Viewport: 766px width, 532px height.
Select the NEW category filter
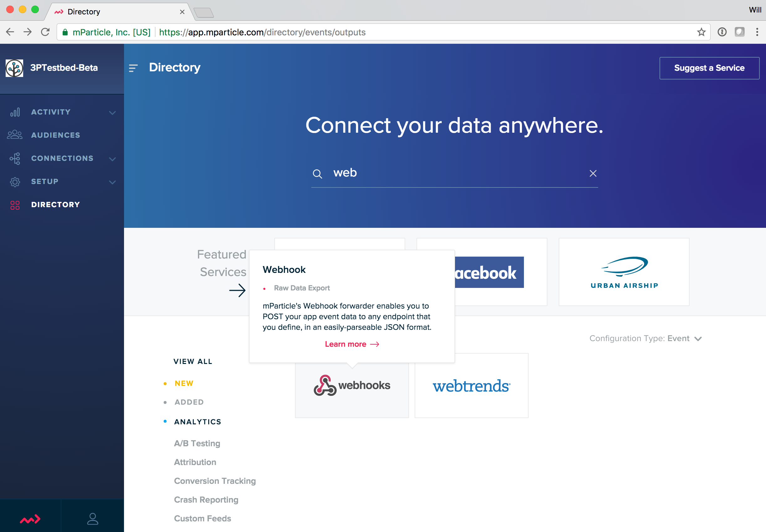[184, 383]
